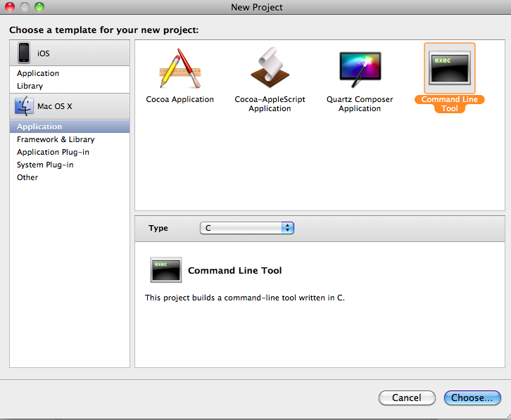Click the Choose... button

pyautogui.click(x=472, y=398)
